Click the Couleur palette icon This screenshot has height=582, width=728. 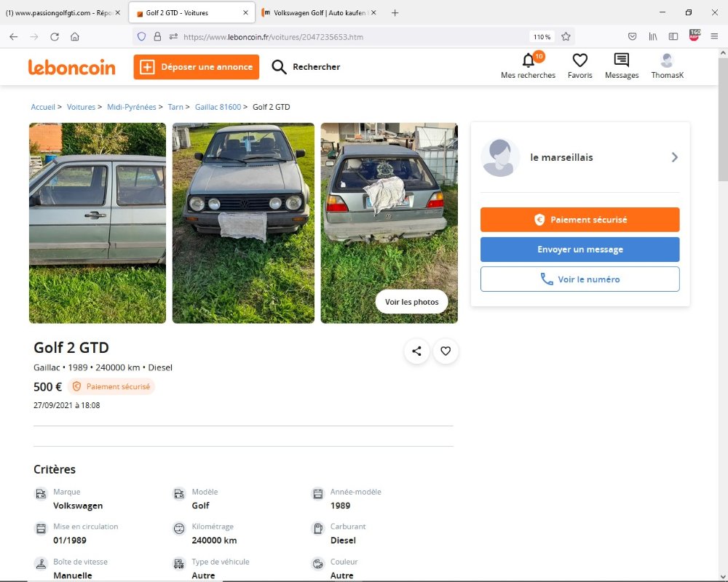pos(318,564)
